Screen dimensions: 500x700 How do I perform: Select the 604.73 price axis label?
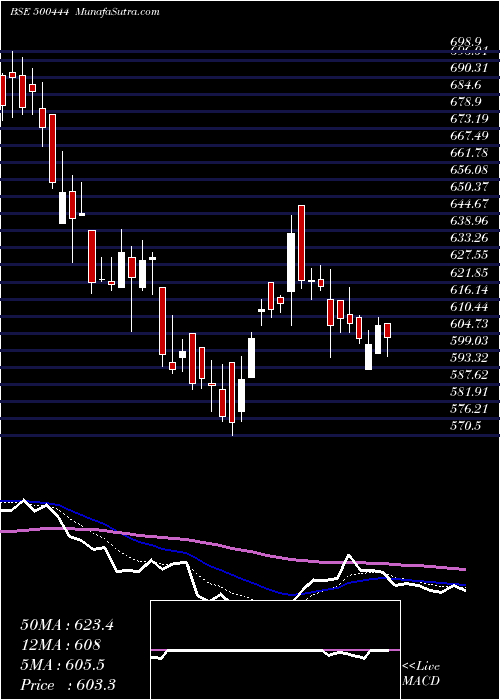click(467, 323)
